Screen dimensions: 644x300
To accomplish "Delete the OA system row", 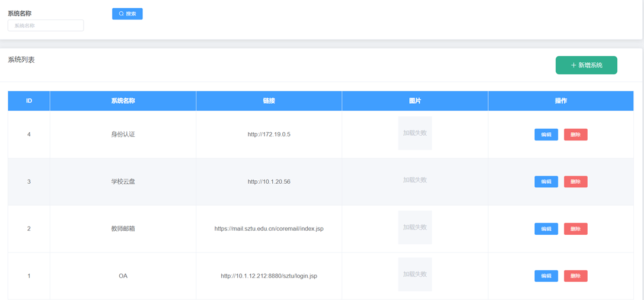I will [575, 276].
